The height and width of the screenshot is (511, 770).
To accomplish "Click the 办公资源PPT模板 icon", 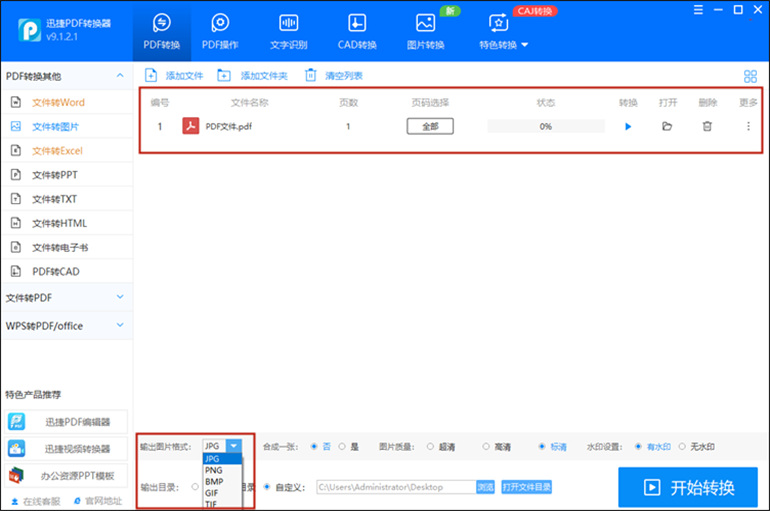I will (16, 475).
